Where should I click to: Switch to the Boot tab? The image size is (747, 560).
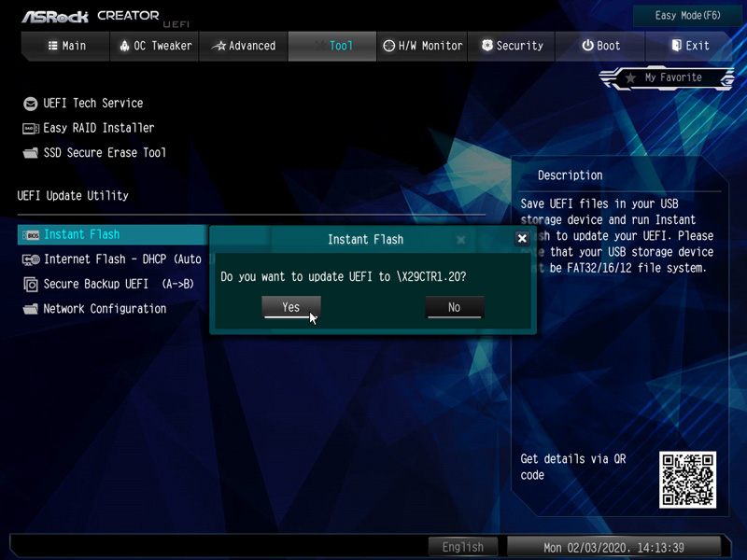point(600,46)
